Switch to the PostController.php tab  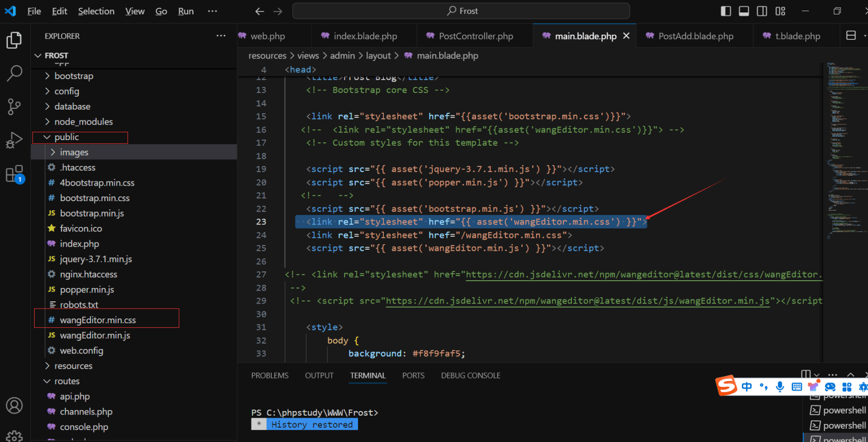[476, 36]
